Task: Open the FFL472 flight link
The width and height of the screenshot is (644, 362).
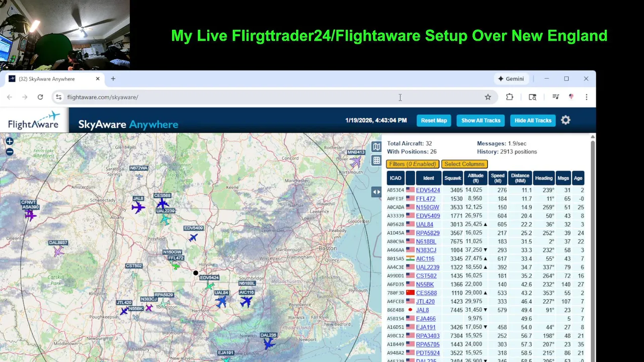Action: 426,199
